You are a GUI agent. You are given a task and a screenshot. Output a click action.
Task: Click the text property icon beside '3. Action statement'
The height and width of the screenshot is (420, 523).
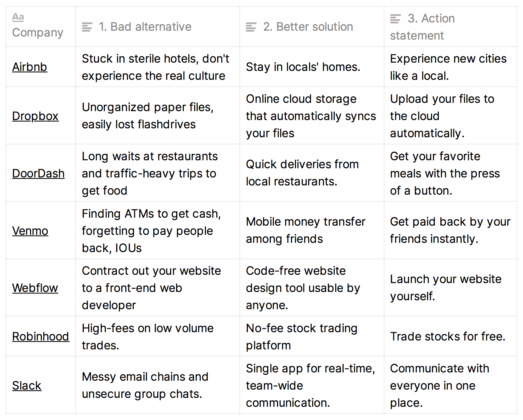(395, 19)
